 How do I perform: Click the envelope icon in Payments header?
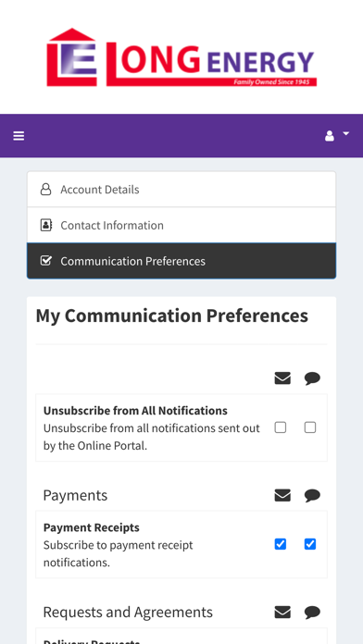(282, 495)
